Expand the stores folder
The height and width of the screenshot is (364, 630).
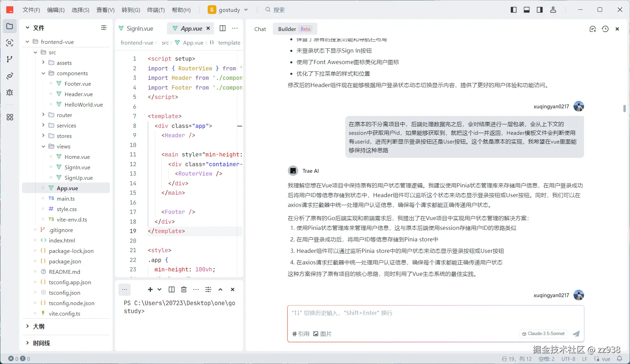(43, 135)
